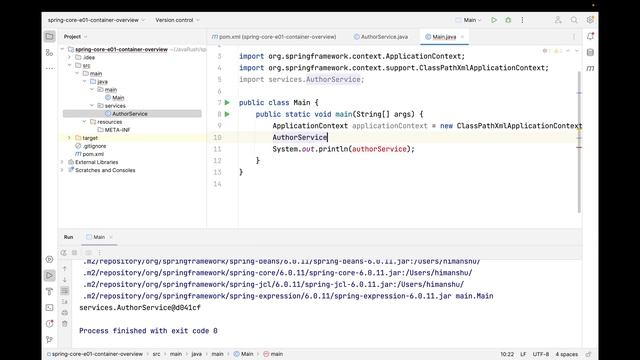Image resolution: width=640 pixels, height=360 pixels.
Task: Open the more actions menu beside Debug
Action: tap(522, 20)
